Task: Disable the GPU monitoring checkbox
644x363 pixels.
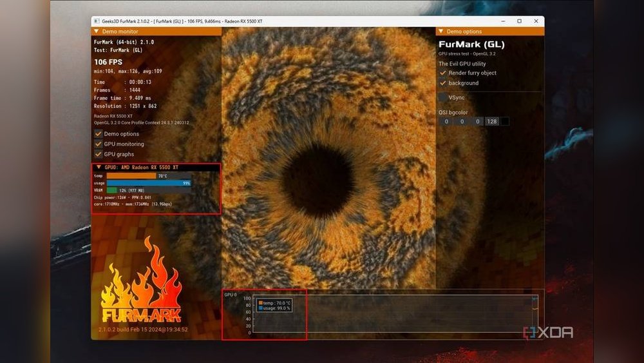Action: 99,144
